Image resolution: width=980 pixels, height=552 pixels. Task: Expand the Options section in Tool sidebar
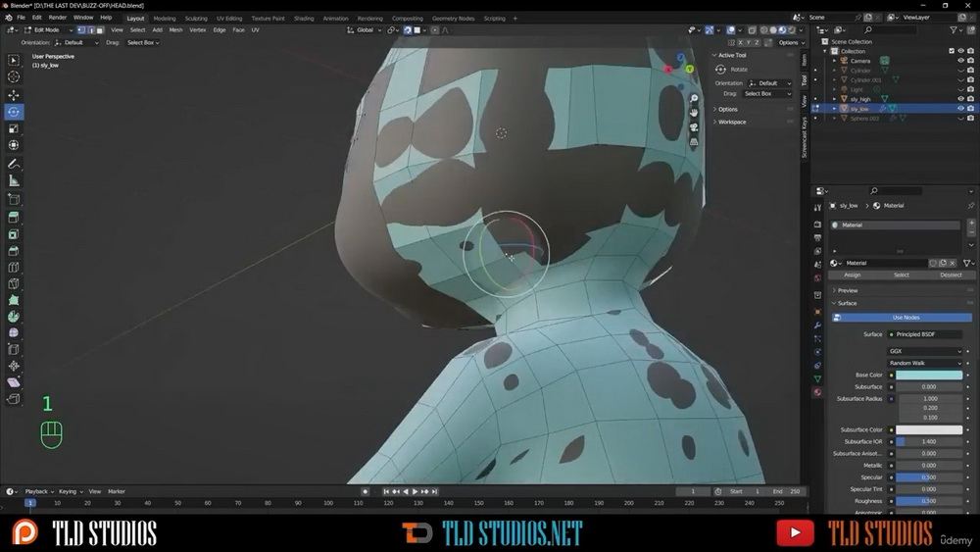click(x=727, y=110)
